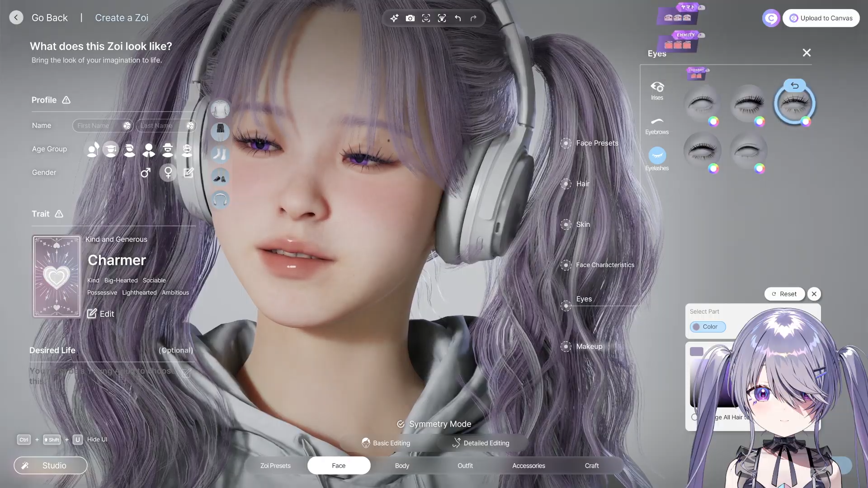This screenshot has width=868, height=488.
Task: Click Upload to Canvas button
Action: (821, 18)
